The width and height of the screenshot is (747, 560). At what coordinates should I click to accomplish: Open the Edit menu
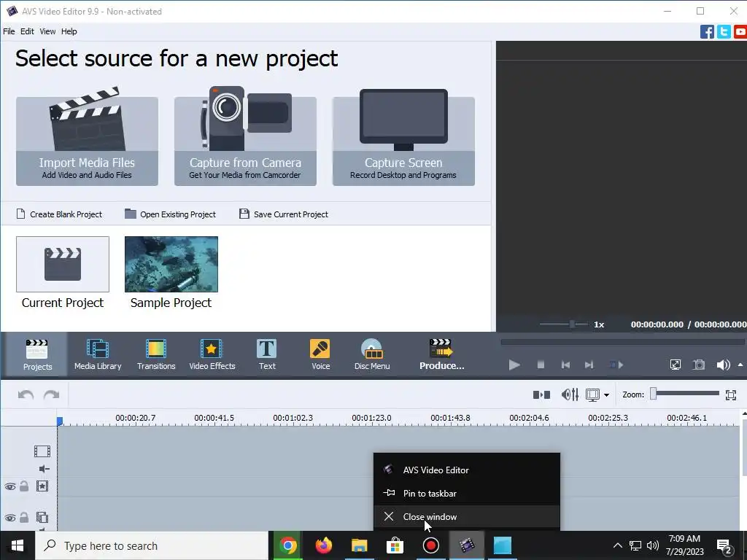[27, 31]
